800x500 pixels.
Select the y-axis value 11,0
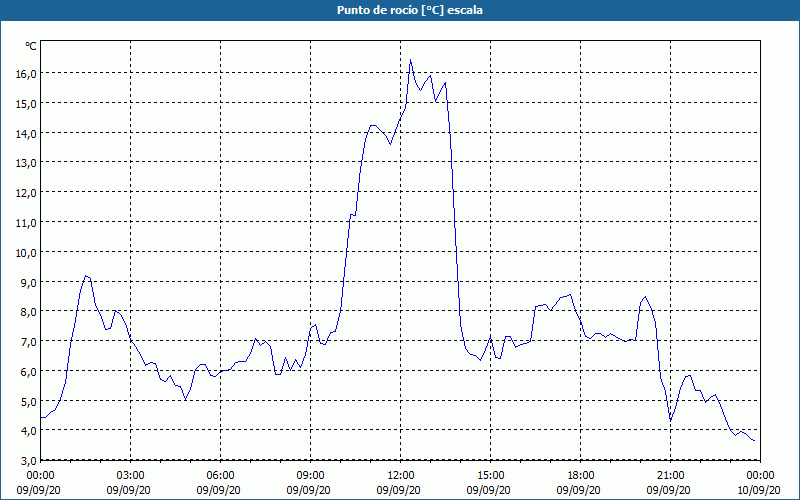[27, 222]
